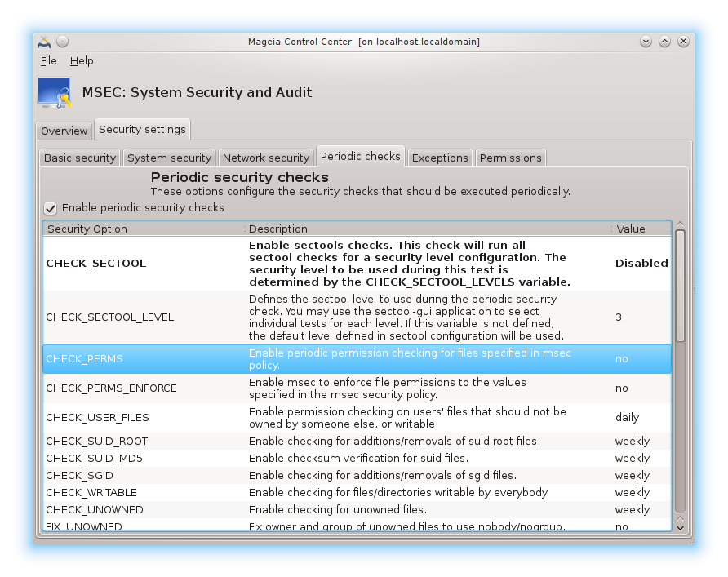The height and width of the screenshot is (577, 728).
Task: Open the File menu
Action: tap(48, 61)
